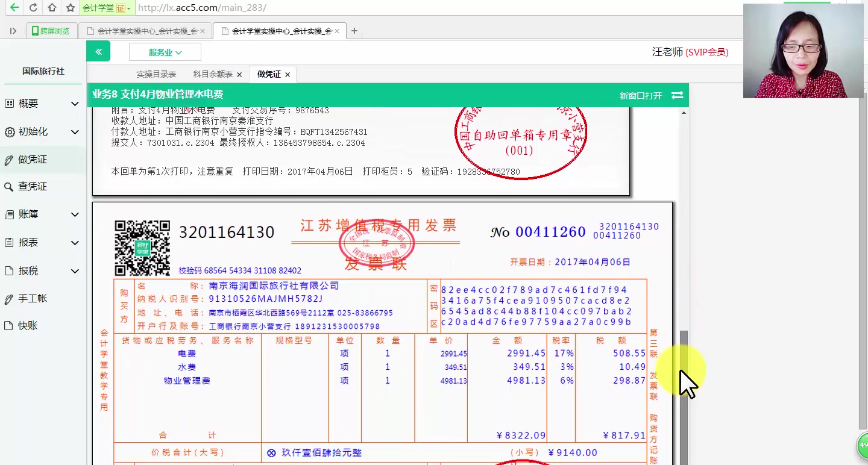
Task: Open the 跨屏浏览 toolbar button
Action: point(51,31)
